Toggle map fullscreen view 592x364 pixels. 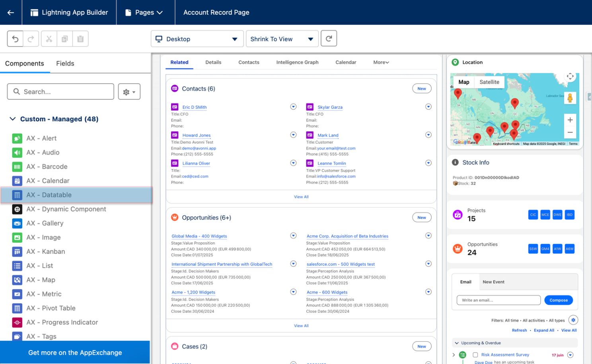click(570, 76)
